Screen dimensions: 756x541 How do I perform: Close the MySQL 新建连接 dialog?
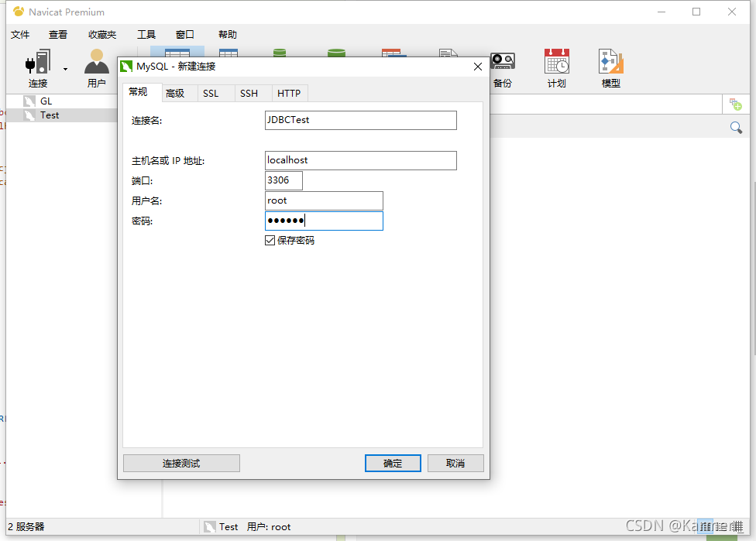click(478, 67)
